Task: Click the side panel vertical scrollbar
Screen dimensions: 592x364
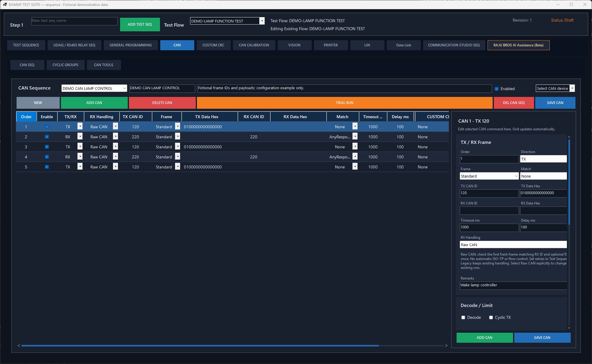Action: click(x=569, y=182)
